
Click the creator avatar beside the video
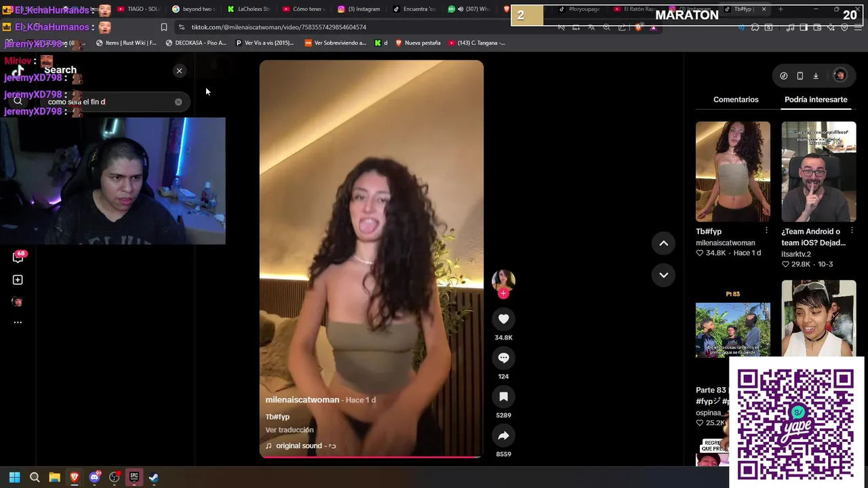(x=503, y=281)
